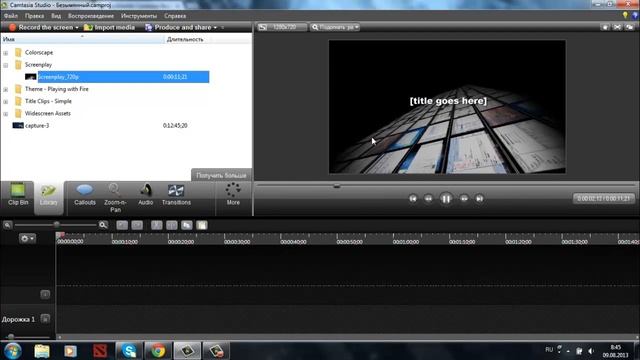Screen dimensions: 640x360
Task: Expand the Title Clips - Simple folder
Action: point(6,102)
